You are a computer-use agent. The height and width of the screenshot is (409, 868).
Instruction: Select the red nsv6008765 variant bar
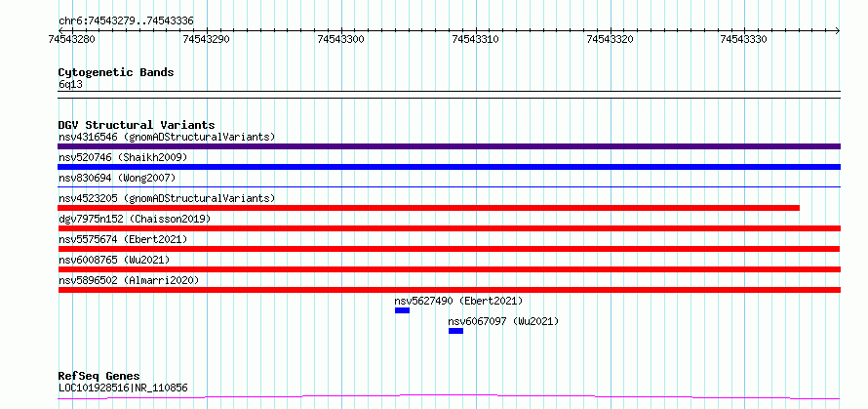pyautogui.click(x=449, y=269)
